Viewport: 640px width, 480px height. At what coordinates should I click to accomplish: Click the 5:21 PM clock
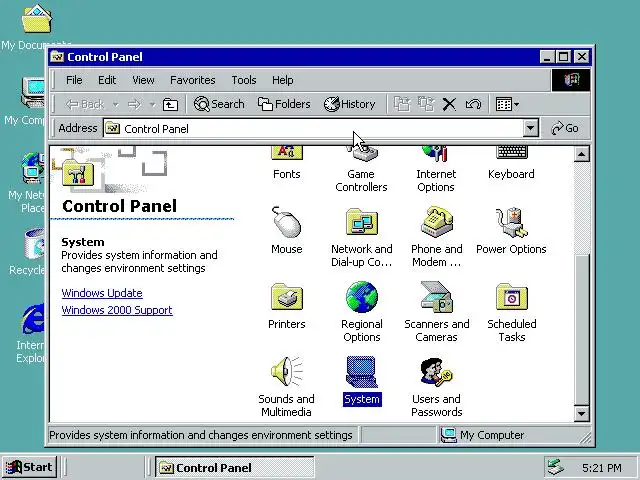(x=602, y=468)
